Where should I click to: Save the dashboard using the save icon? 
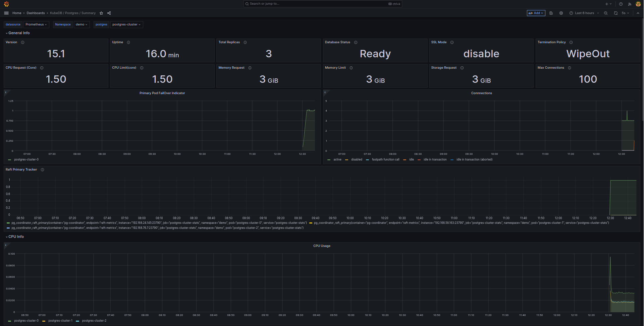tap(551, 13)
